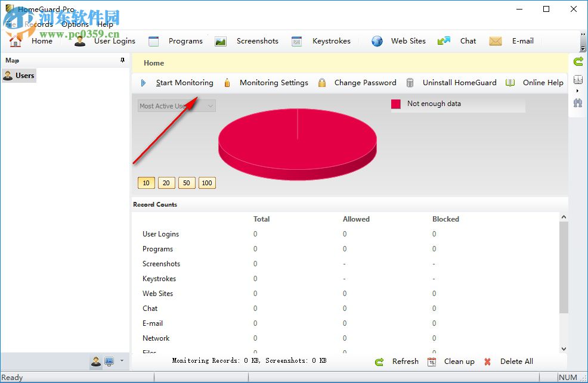Click the Uninstall HomeGuard icon
588x383 pixels.
point(410,82)
